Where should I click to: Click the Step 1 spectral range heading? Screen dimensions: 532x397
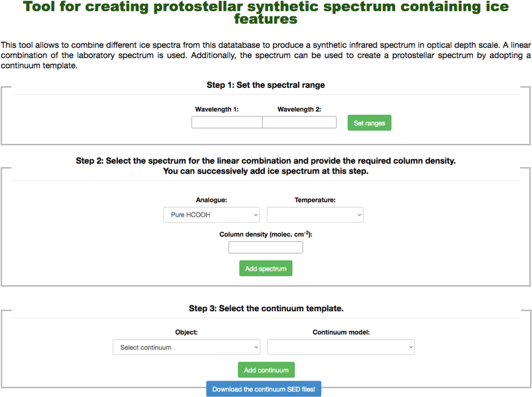click(x=266, y=85)
